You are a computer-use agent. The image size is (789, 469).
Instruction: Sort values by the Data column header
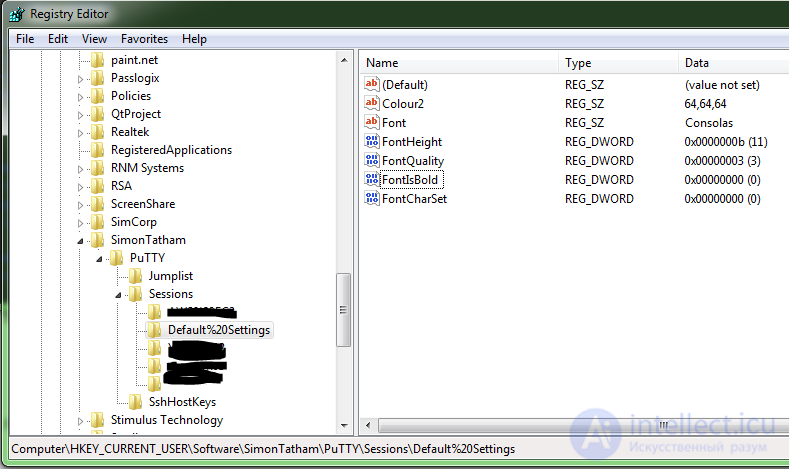pos(734,63)
